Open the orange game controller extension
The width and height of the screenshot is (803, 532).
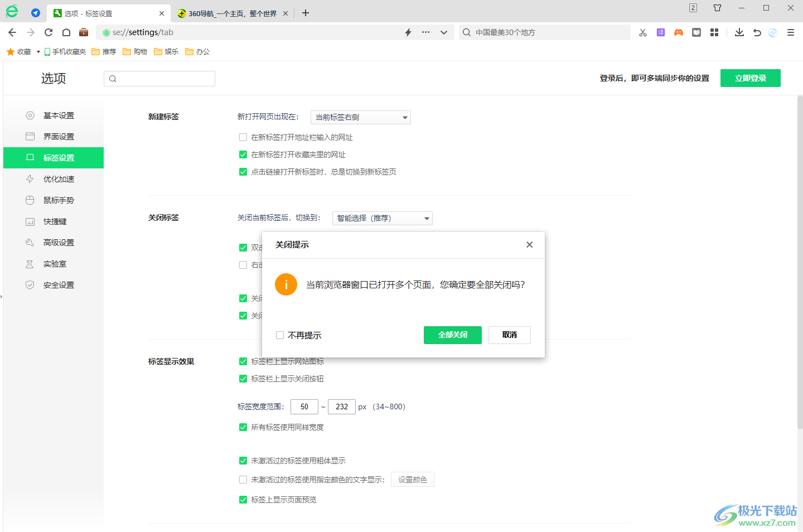[x=679, y=32]
